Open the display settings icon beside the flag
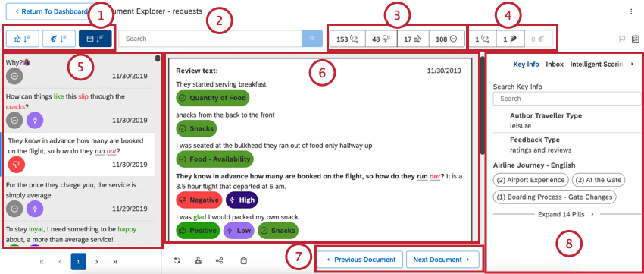644x274 pixels. tap(636, 39)
